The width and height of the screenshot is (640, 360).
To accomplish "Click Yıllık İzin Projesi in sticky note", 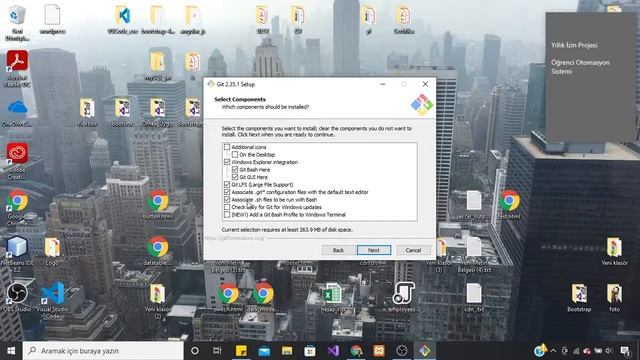I will point(574,45).
